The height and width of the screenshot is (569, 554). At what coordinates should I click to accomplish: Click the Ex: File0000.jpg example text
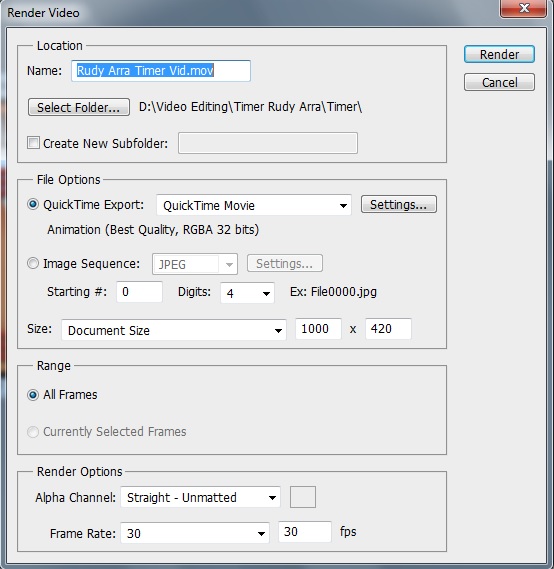333,292
